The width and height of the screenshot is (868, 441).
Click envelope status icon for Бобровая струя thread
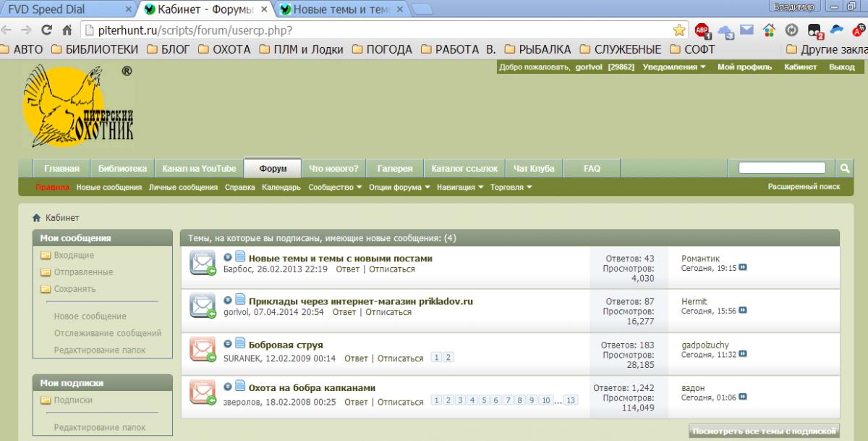pyautogui.click(x=203, y=348)
